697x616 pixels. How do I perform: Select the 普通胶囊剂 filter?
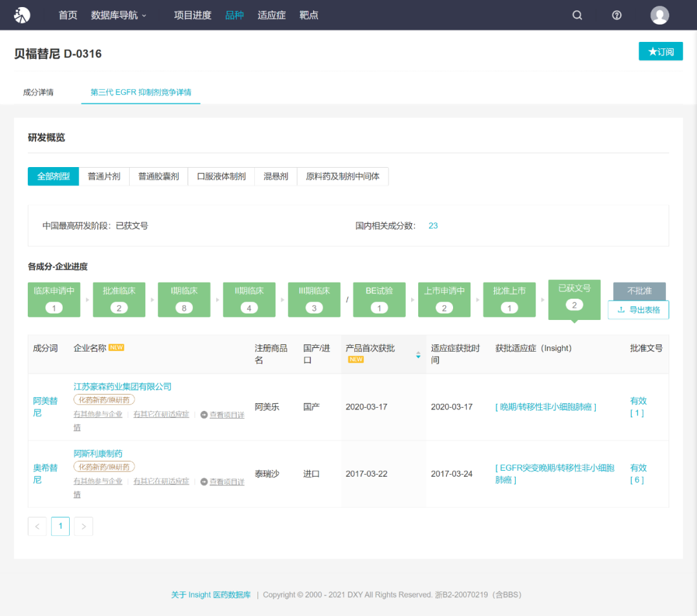click(159, 176)
